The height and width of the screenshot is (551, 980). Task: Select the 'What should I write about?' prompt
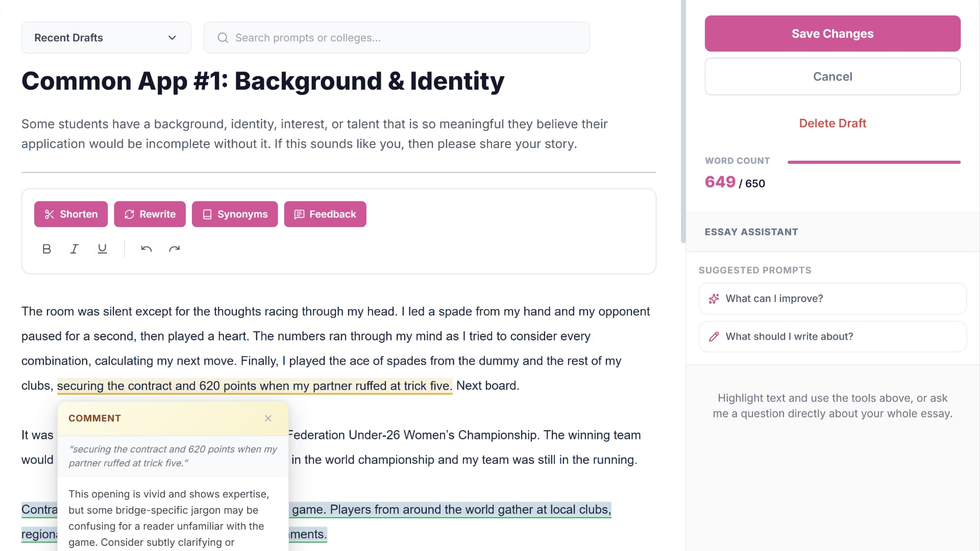tap(832, 337)
